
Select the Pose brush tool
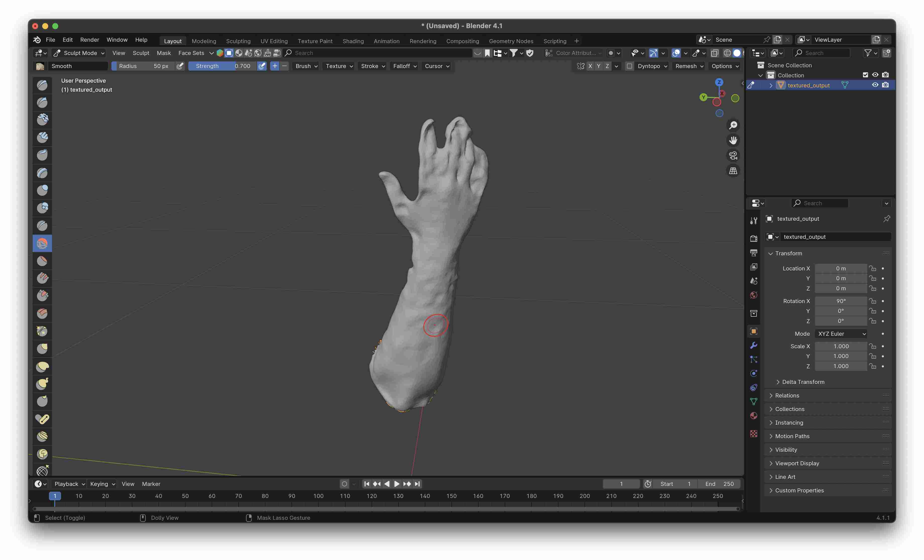click(x=42, y=419)
